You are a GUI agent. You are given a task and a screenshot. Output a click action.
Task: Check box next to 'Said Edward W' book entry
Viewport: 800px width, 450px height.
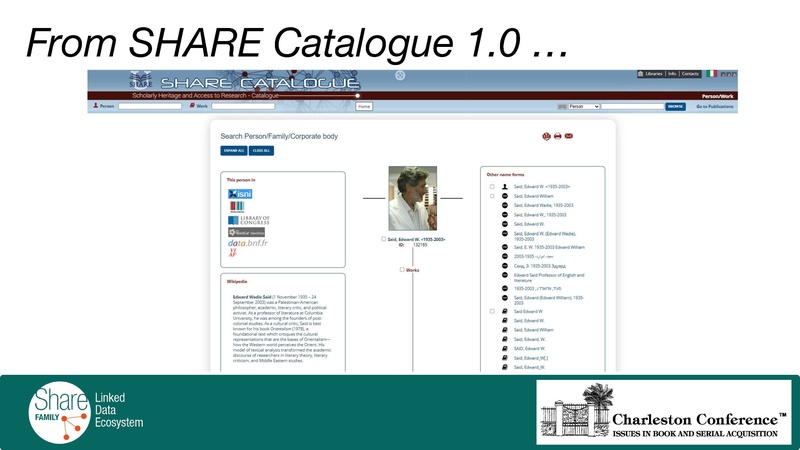tap(492, 311)
